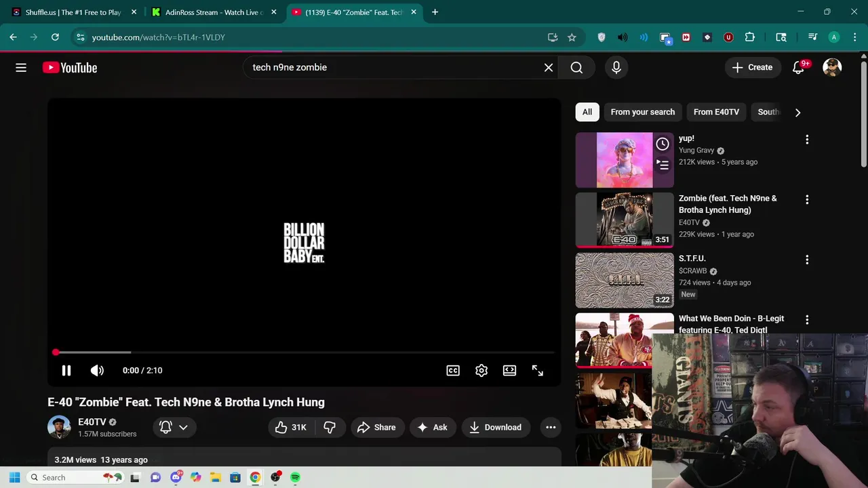Open 'S.T.F.U.' video thumbnail
This screenshot has height=488, width=868.
[x=625, y=281]
